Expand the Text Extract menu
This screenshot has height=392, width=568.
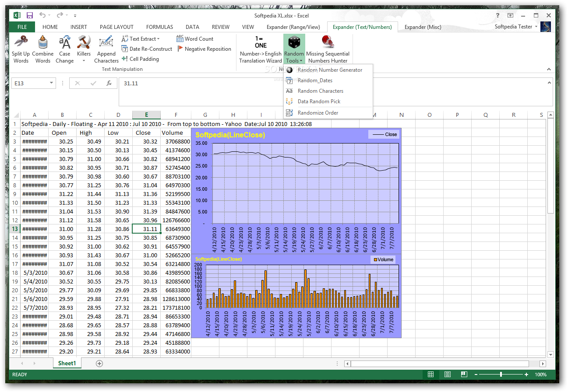141,39
